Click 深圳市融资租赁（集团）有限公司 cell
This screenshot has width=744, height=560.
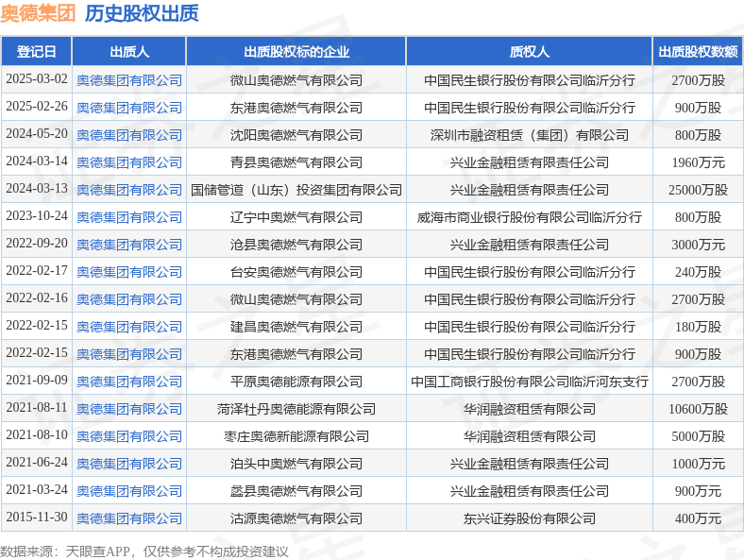pyautogui.click(x=530, y=135)
